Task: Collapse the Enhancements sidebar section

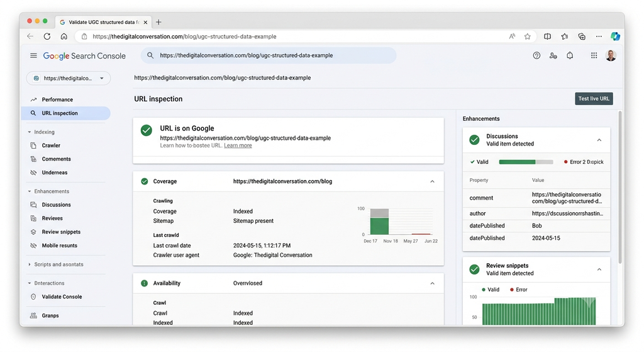Action: [x=29, y=191]
